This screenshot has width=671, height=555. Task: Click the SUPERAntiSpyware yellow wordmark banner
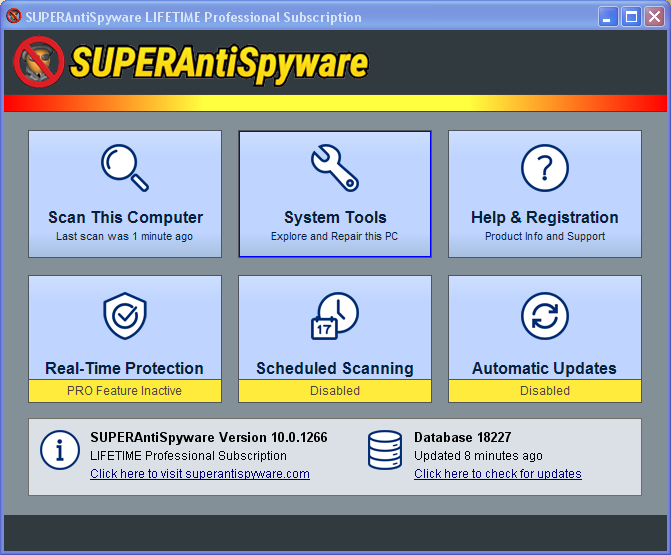pyautogui.click(x=219, y=63)
